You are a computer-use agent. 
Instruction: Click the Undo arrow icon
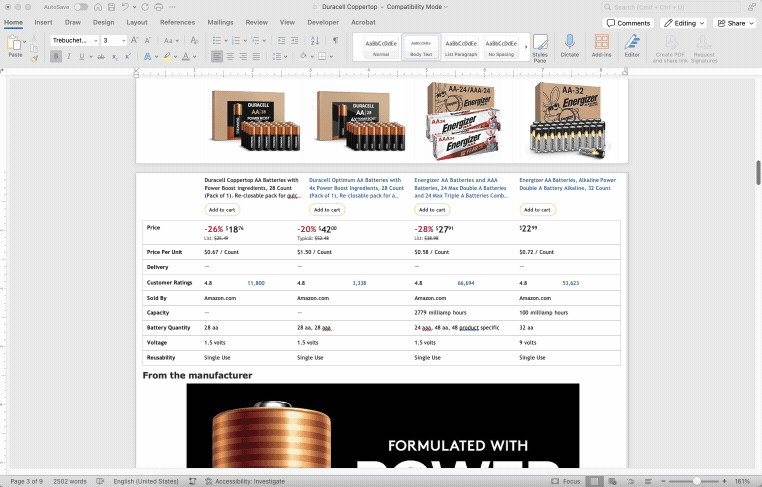[125, 7]
